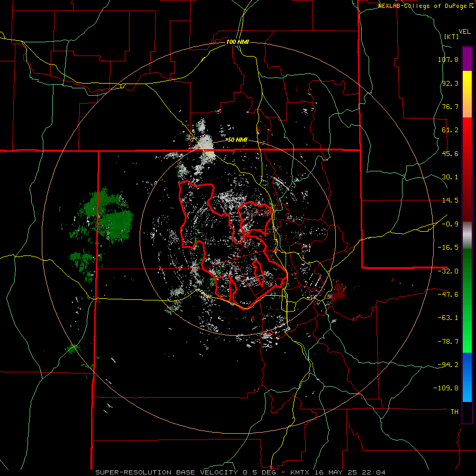This screenshot has height=476, width=476.
Task: Click the 14.5 velocity scale value
Action: tap(450, 200)
